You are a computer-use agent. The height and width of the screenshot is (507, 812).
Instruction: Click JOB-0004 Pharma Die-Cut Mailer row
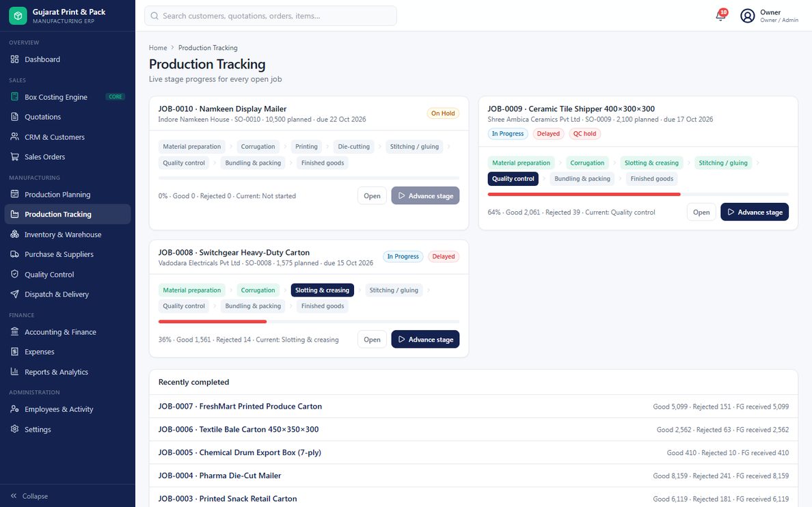click(x=473, y=476)
